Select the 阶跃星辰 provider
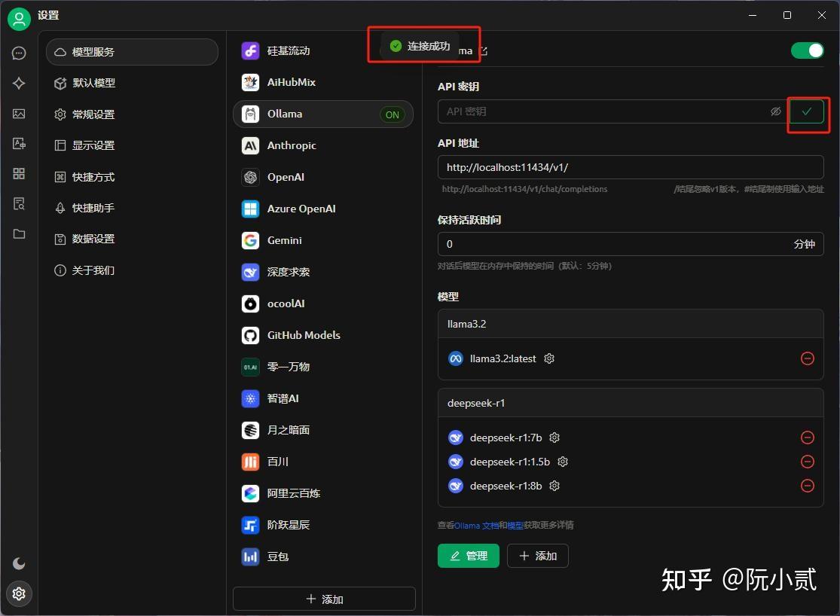This screenshot has width=840, height=616. (x=323, y=525)
